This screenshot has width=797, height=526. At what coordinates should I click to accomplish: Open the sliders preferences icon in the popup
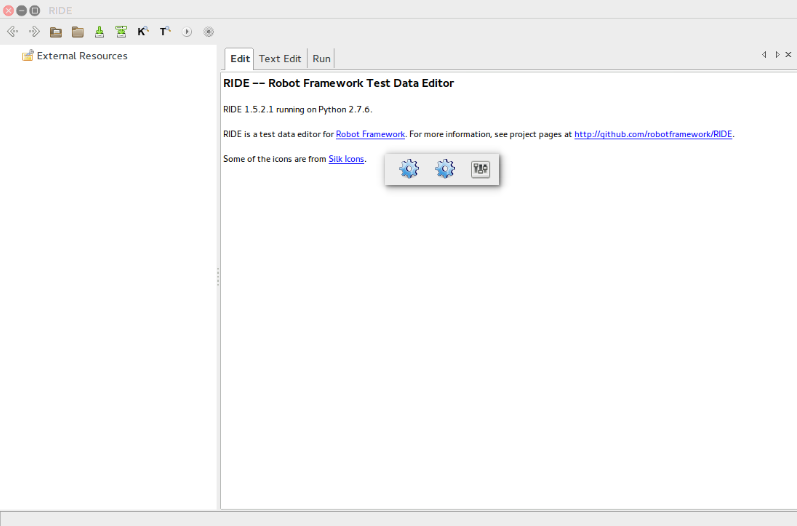point(480,169)
